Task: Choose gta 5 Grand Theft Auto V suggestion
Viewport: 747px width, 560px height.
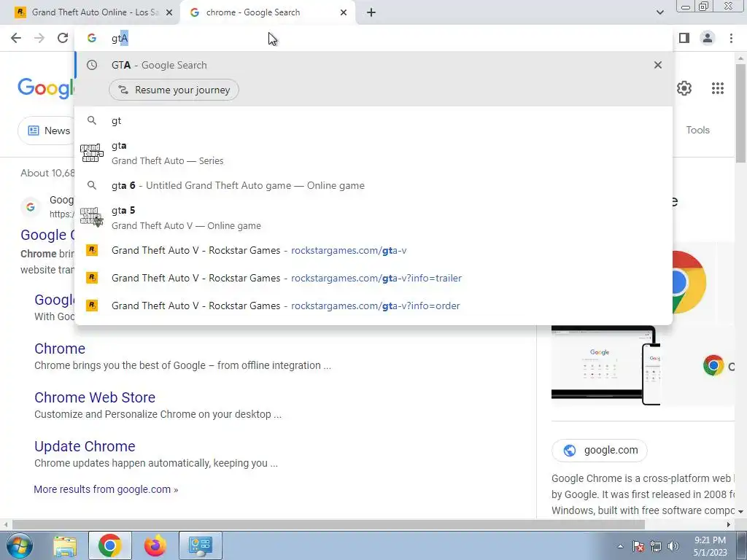Action: click(373, 217)
